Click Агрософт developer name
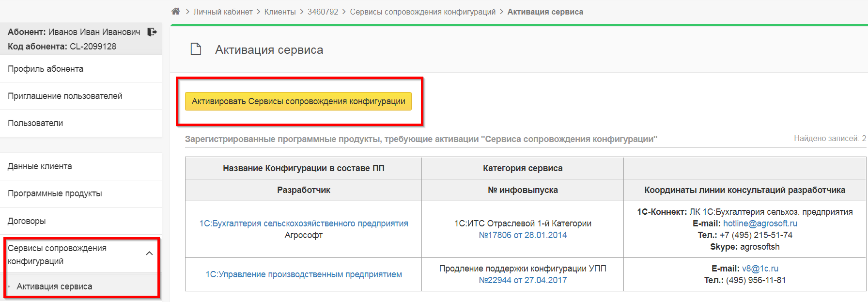The width and height of the screenshot is (868, 302). (304, 235)
